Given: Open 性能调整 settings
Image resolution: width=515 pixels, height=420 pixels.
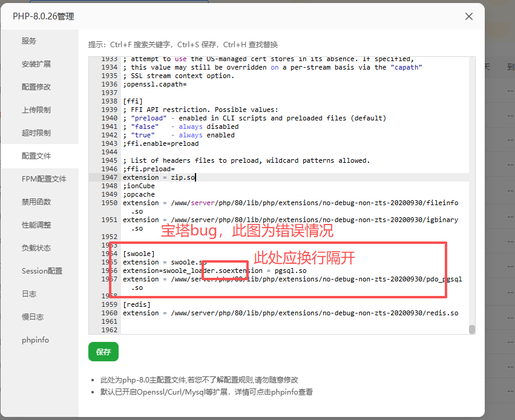Looking at the screenshot, I should (36, 225).
